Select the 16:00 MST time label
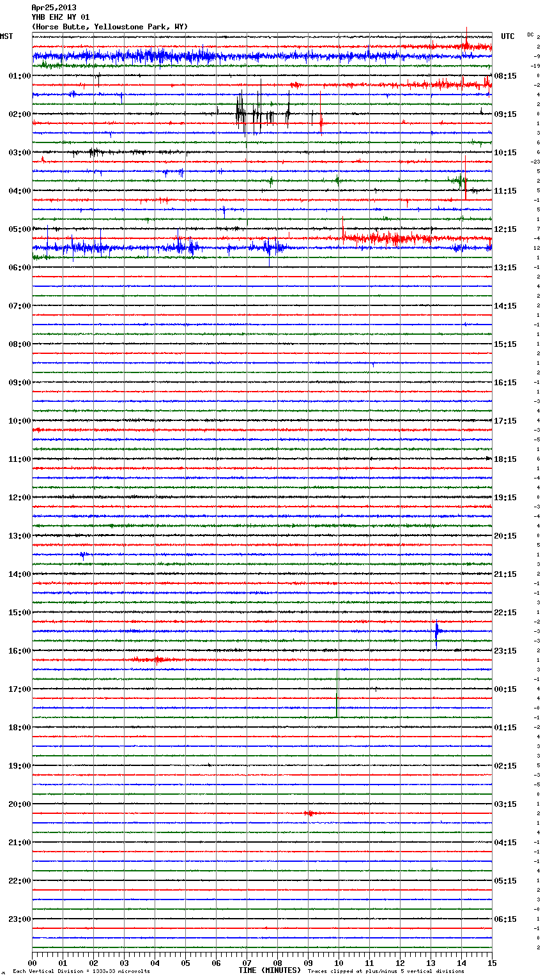Screen dimensions: 543x980 [20, 651]
